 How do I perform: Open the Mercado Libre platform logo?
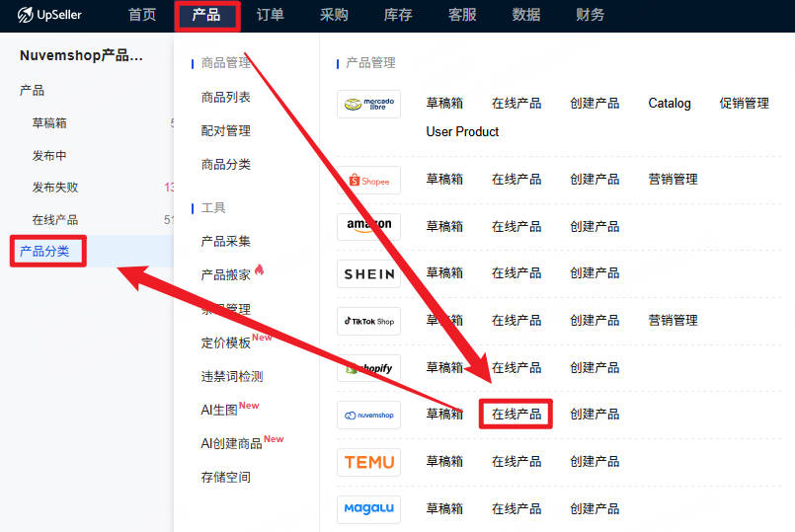tap(368, 104)
